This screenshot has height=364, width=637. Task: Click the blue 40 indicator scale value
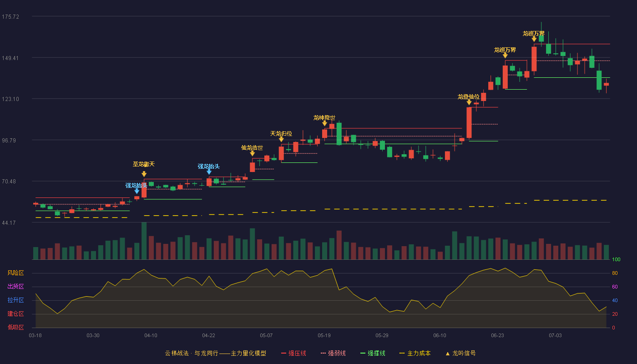click(x=615, y=300)
